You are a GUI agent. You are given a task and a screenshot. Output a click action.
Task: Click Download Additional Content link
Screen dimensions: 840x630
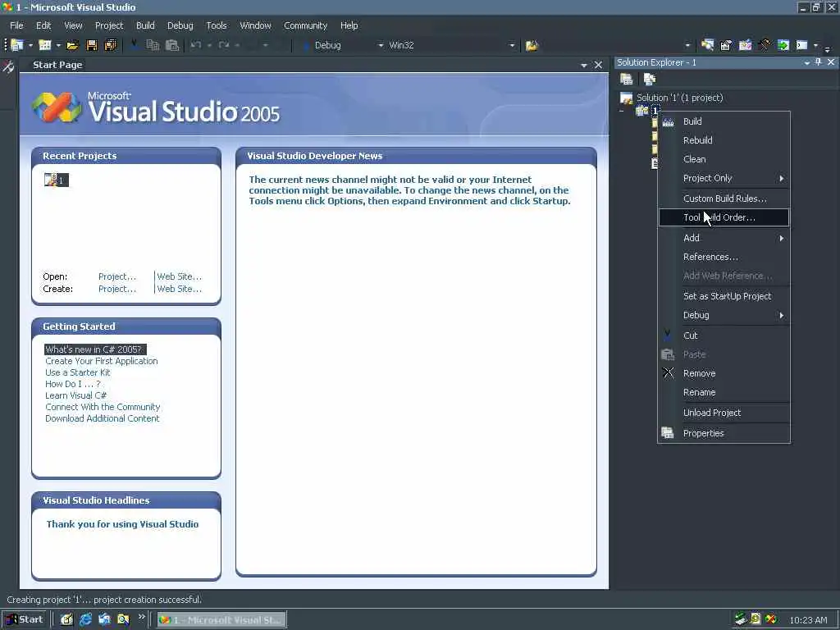[x=103, y=418]
